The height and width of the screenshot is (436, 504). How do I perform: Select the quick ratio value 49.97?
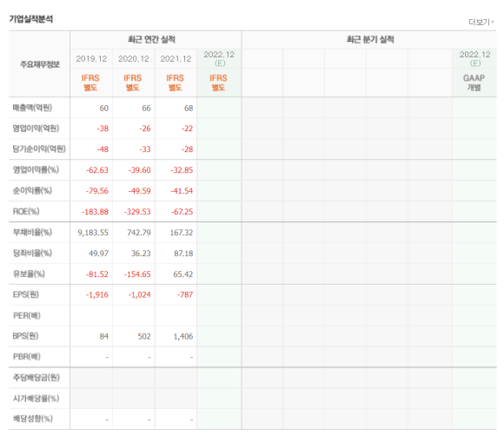pos(99,254)
